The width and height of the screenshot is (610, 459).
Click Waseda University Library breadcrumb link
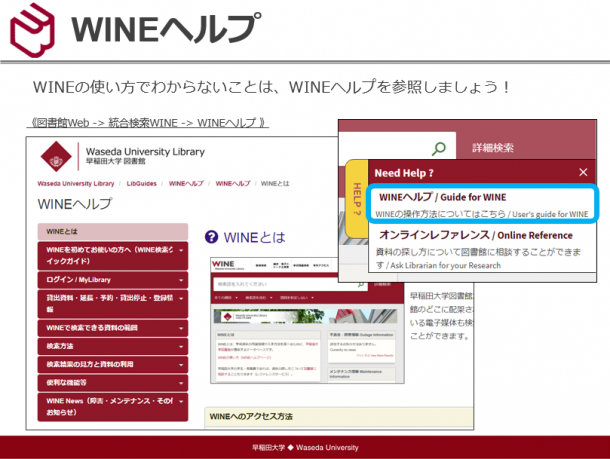[x=76, y=184]
